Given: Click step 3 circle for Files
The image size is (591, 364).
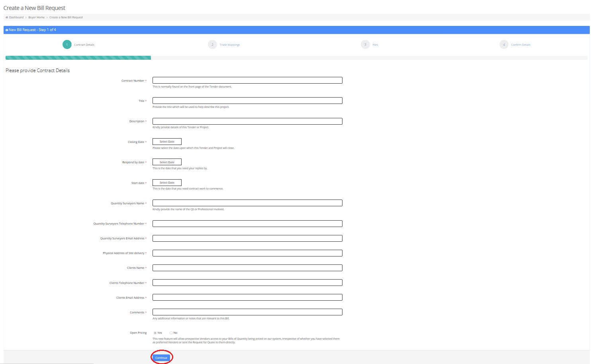Looking at the screenshot, I should point(365,45).
